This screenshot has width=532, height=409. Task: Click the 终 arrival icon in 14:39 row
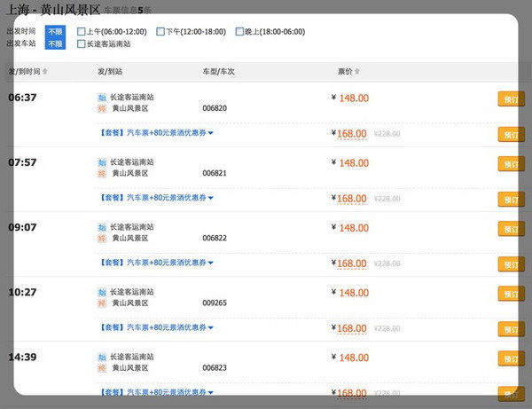pyautogui.click(x=102, y=368)
